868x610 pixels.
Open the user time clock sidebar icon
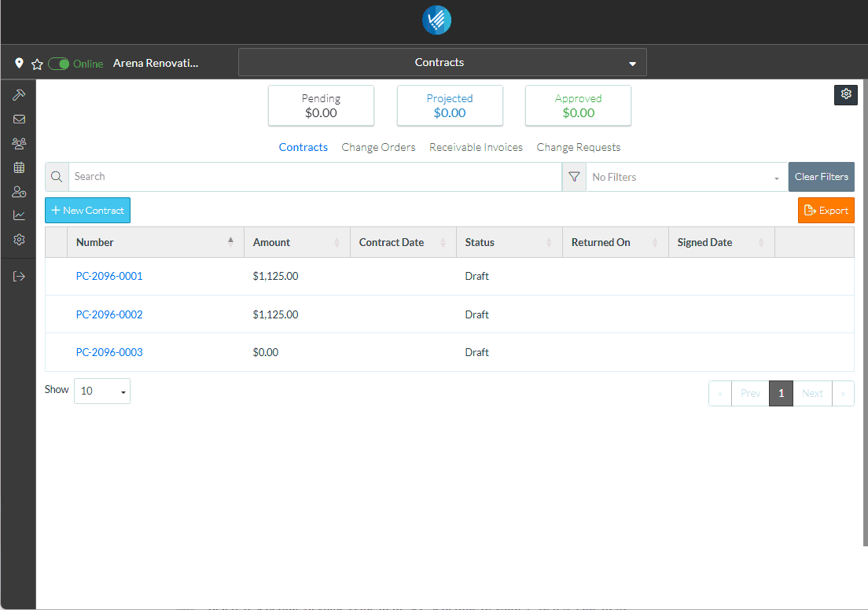click(19, 192)
